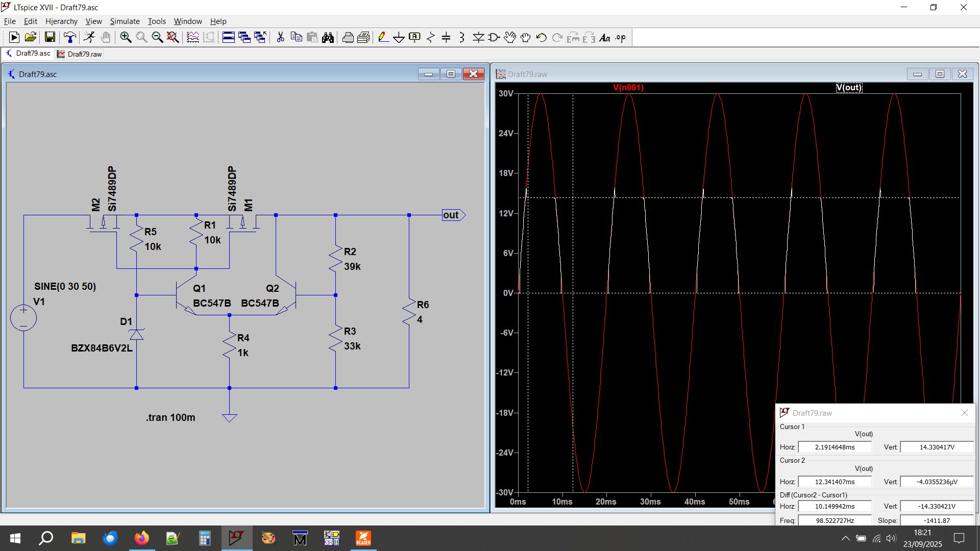
Task: Click Cursor 1 Horz value field
Action: (x=835, y=447)
